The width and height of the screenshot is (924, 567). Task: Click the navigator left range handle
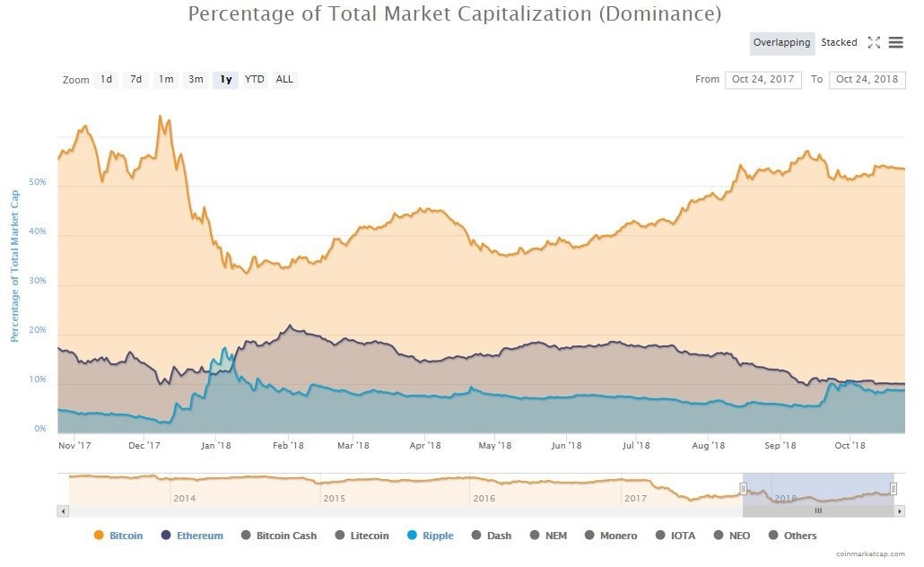743,489
